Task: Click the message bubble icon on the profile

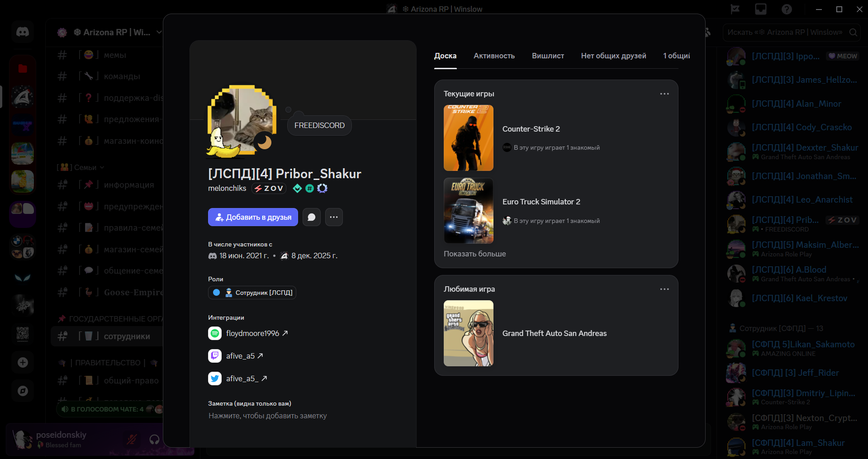Action: click(x=312, y=217)
